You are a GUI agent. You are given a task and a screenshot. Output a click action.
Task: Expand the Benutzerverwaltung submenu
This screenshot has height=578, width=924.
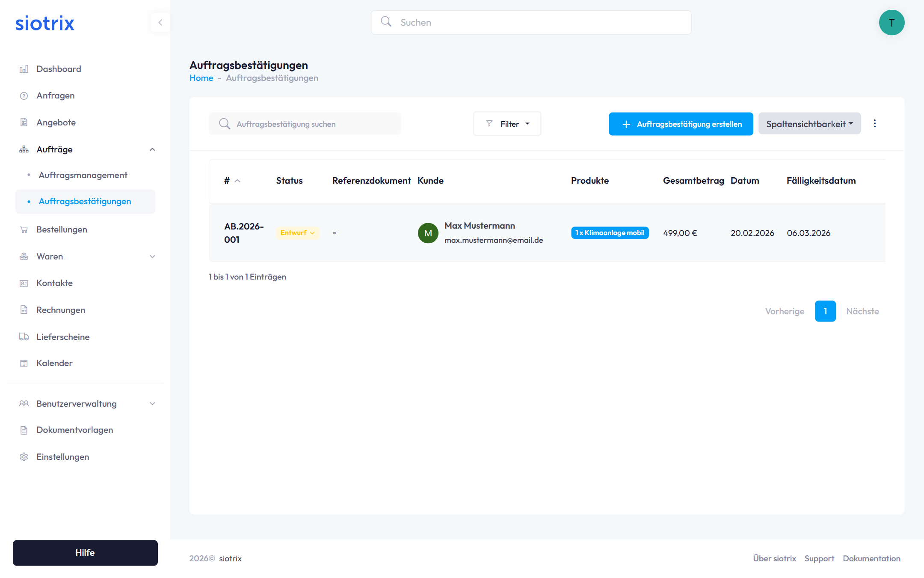[x=152, y=404]
